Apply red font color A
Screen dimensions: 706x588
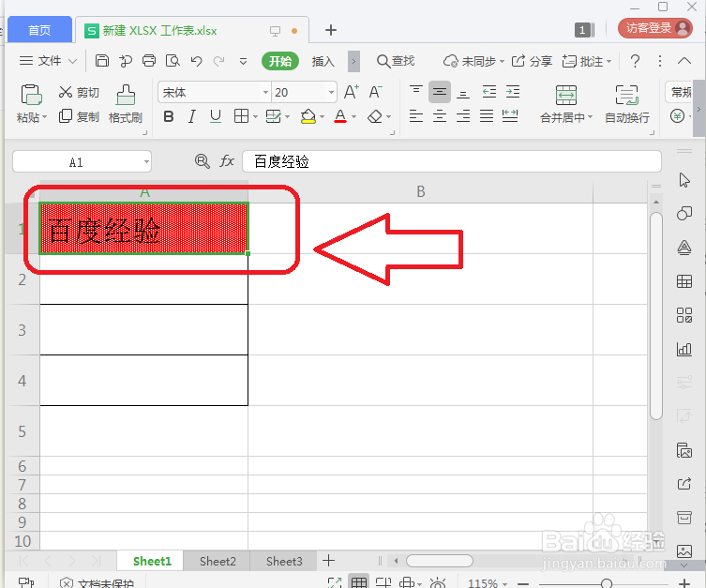pos(340,116)
